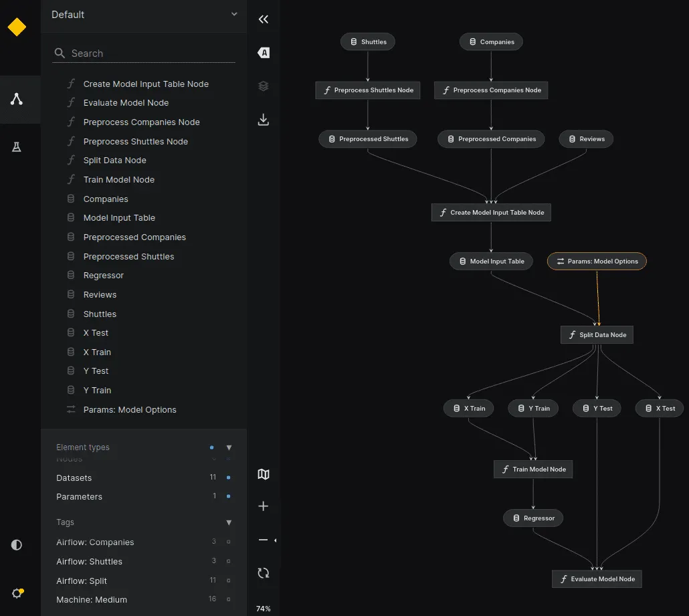689x616 pixels.
Task: Toggle the Airflow: Companies tag filter
Action: pos(228,542)
